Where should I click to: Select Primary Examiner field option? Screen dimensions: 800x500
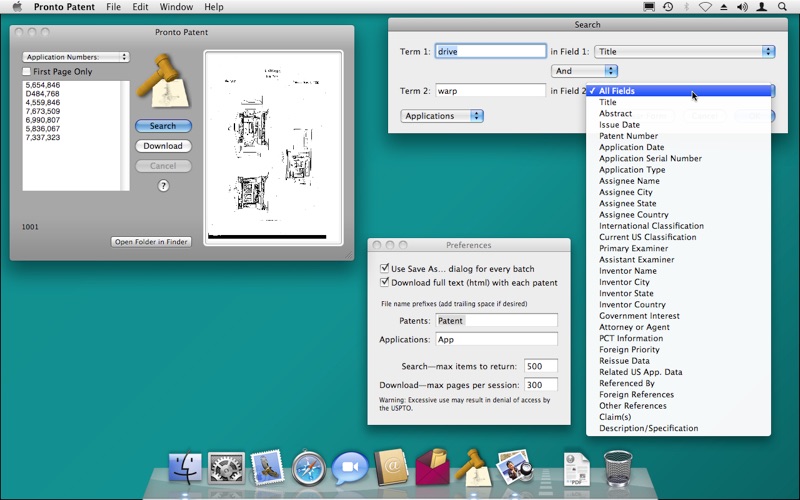click(x=679, y=248)
